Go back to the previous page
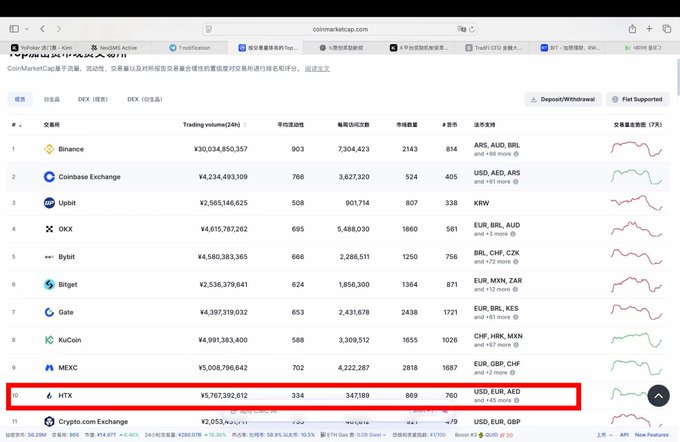Image resolution: width=680 pixels, height=442 pixels. coord(42,29)
